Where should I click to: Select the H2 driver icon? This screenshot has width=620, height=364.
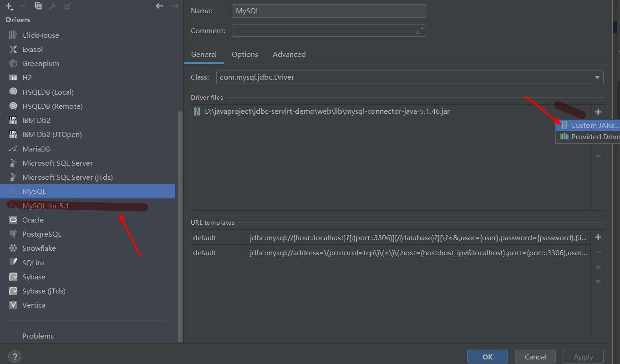pyautogui.click(x=13, y=78)
